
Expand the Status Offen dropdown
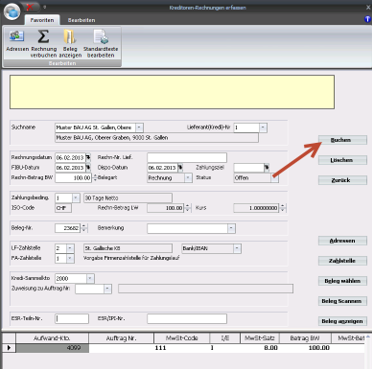pos(274,178)
